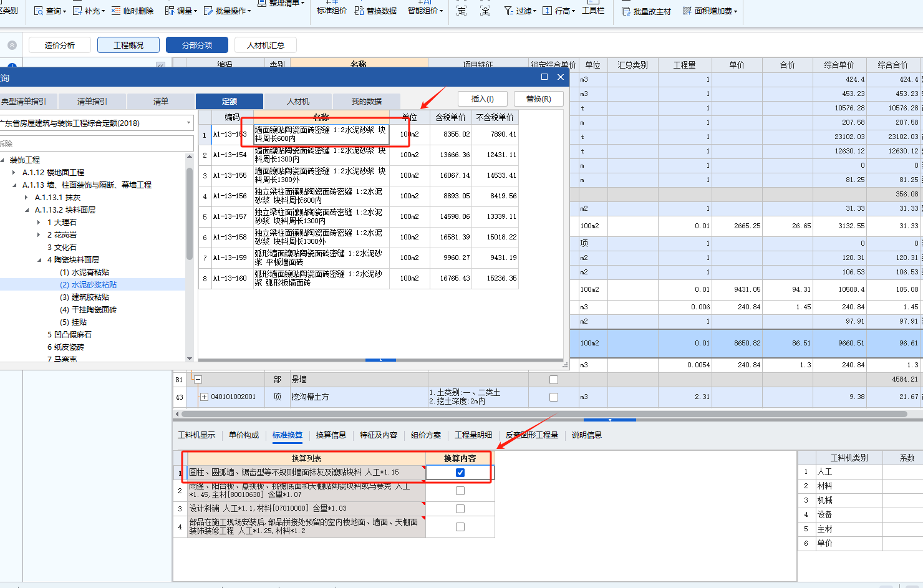Open the 分部分项 page button

(197, 45)
